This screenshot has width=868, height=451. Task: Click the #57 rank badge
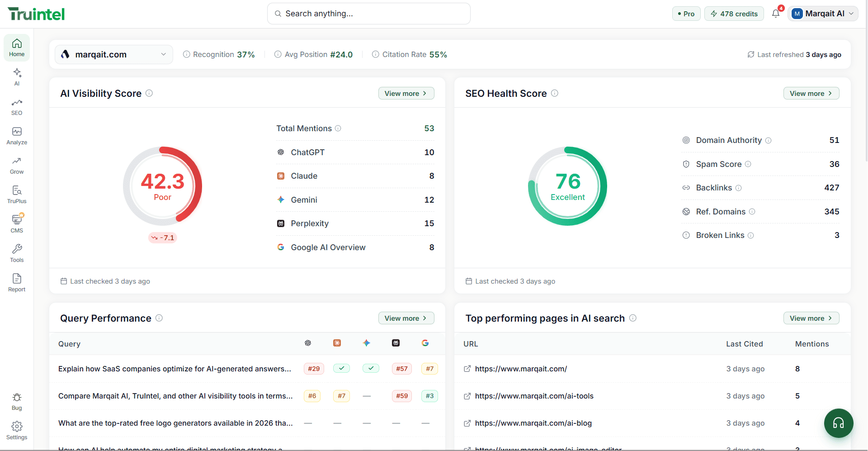pos(402,369)
